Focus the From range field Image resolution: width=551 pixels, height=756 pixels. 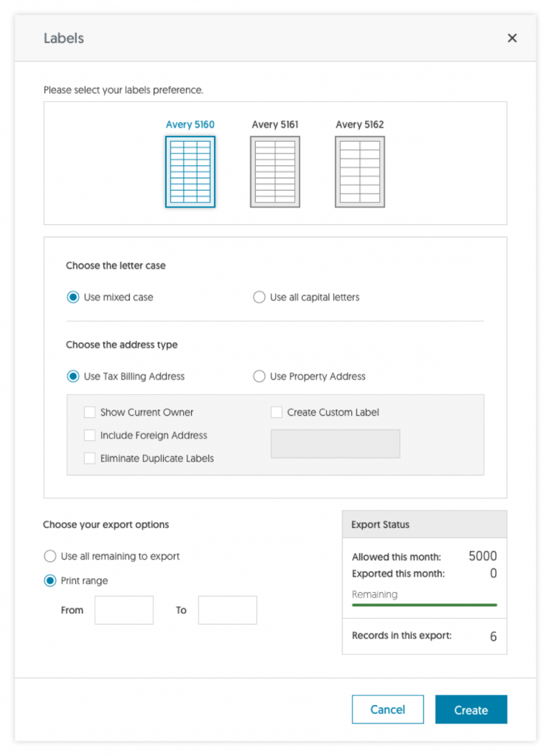pyautogui.click(x=124, y=610)
